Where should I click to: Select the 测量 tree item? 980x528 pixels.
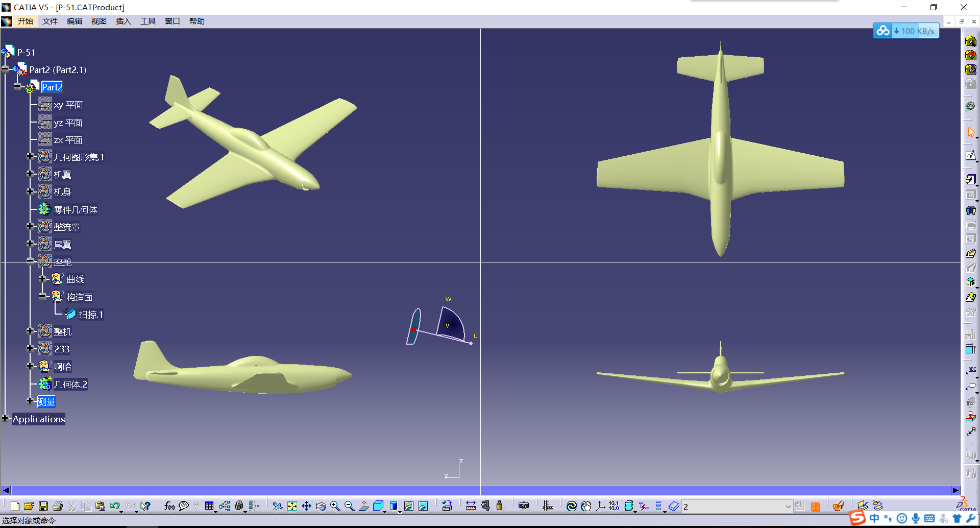pyautogui.click(x=46, y=402)
